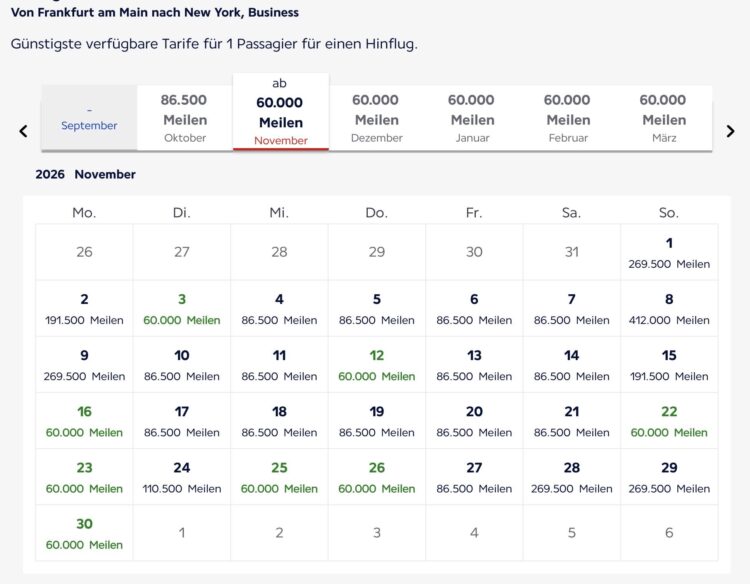750x584 pixels.
Task: Select November 21 date cell
Action: (572, 421)
